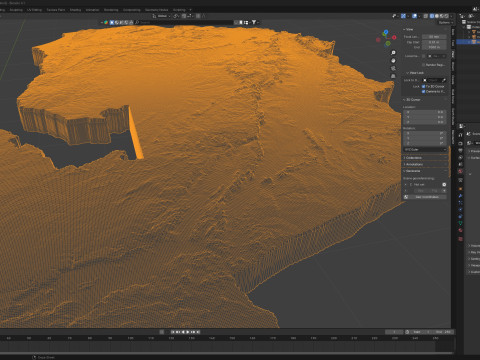The height and width of the screenshot is (360, 480).
Task: Expand the Annotations panel in sidebar
Action: [x=414, y=164]
